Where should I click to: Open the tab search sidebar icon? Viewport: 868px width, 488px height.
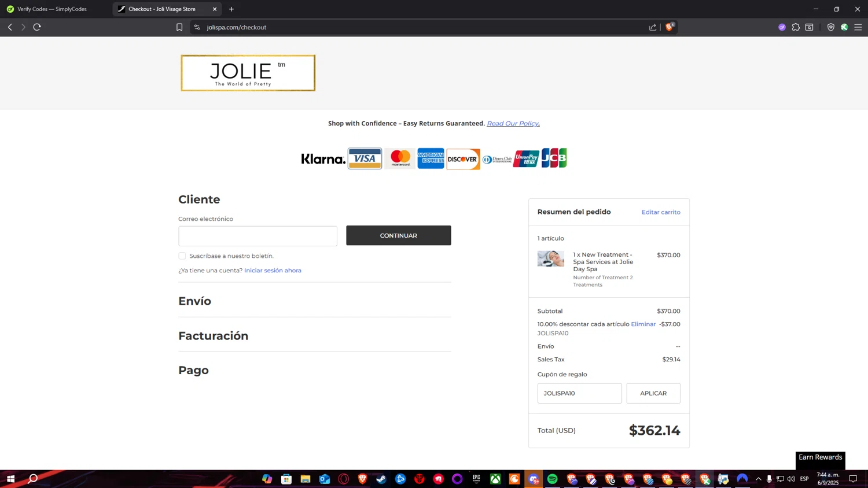pos(810,27)
